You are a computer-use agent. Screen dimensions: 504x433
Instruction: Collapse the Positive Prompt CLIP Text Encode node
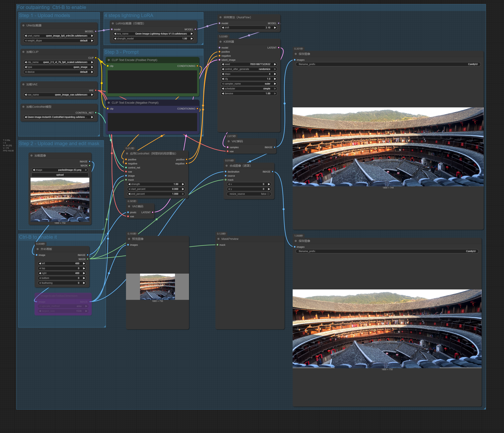[x=109, y=60]
